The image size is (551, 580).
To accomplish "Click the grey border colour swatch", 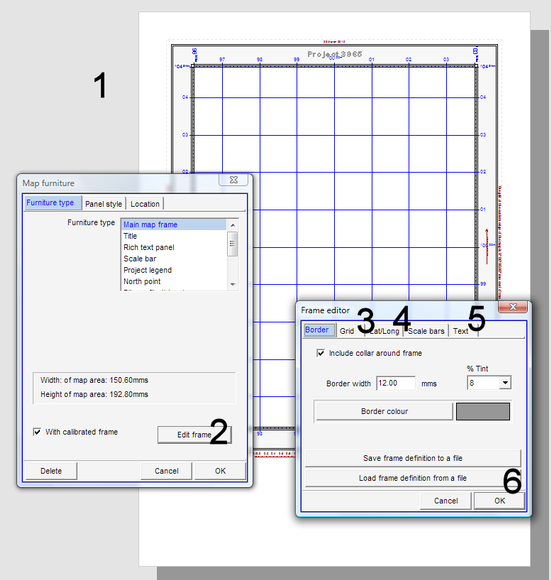I will (483, 411).
